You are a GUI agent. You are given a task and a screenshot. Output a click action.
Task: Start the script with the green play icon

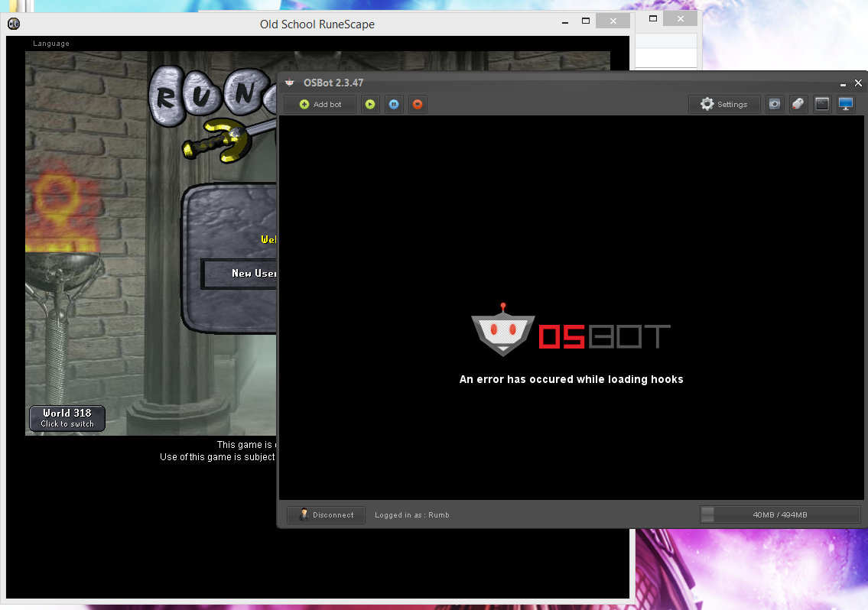click(x=370, y=104)
